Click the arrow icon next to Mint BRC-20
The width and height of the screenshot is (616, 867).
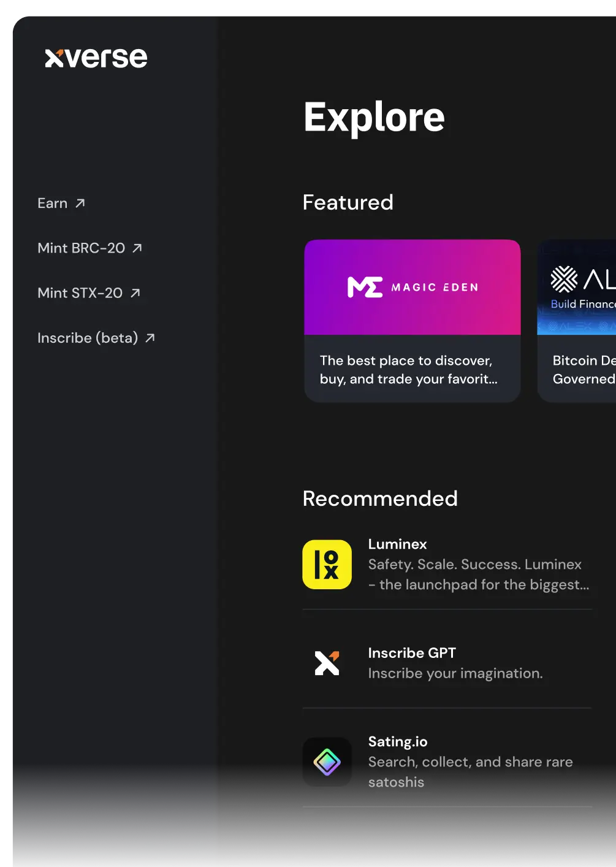click(137, 248)
